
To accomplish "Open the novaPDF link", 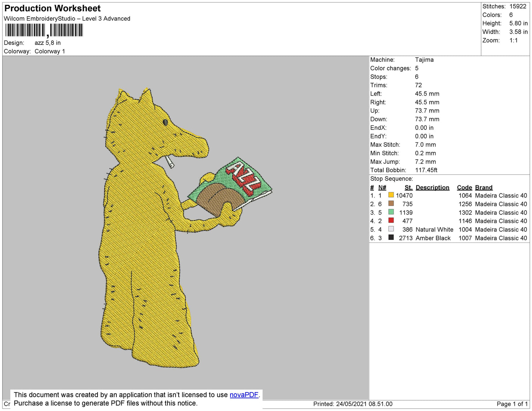I will coord(244,395).
